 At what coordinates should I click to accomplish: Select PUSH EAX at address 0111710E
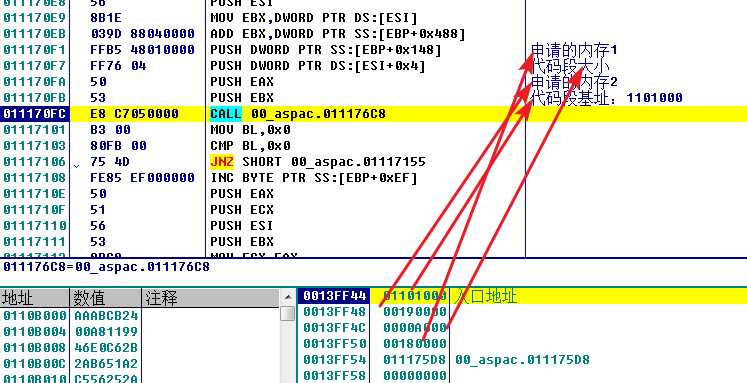242,193
